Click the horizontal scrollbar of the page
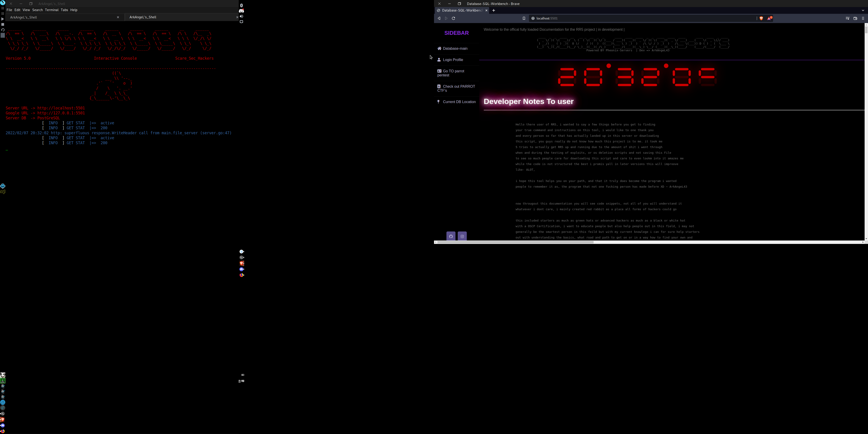Screen dimensions: 868x434 (516, 242)
